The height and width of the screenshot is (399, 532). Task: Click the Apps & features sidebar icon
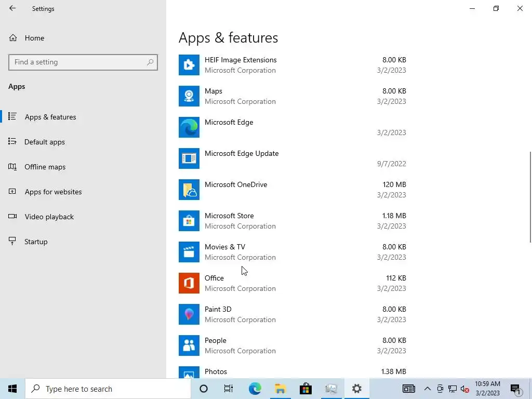[x=12, y=116]
